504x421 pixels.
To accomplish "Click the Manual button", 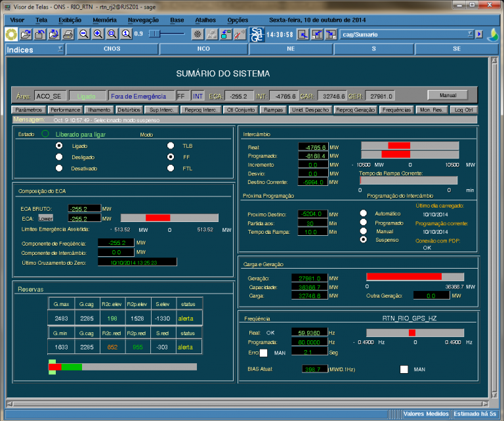I will point(448,95).
